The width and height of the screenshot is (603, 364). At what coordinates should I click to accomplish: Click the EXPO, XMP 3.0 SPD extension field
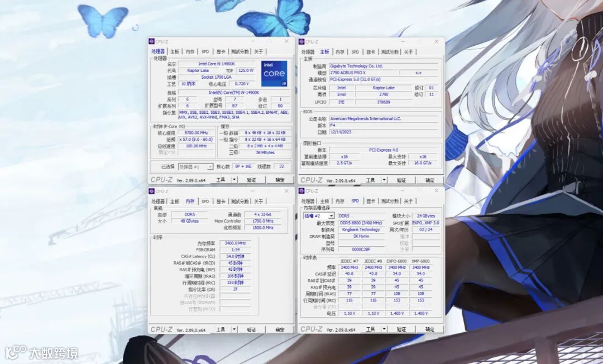425,223
